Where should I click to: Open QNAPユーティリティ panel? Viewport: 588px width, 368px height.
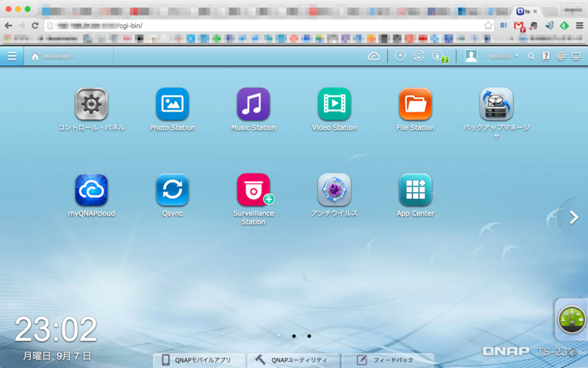point(293,360)
